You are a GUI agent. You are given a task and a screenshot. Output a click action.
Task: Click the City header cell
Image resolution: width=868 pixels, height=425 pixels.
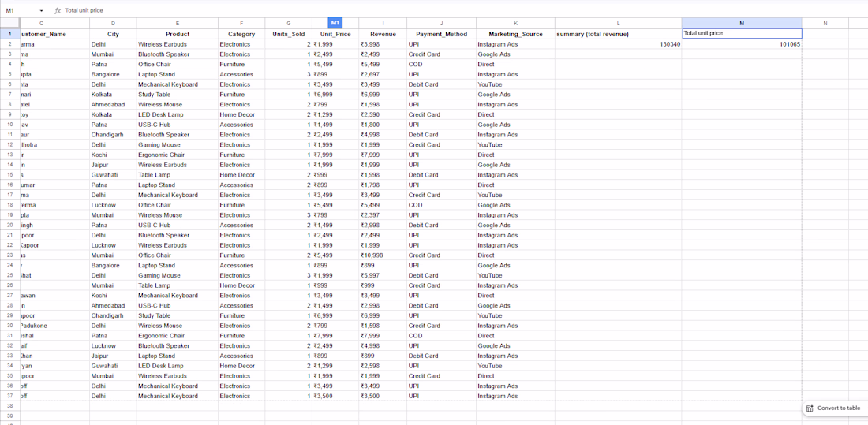(x=113, y=34)
